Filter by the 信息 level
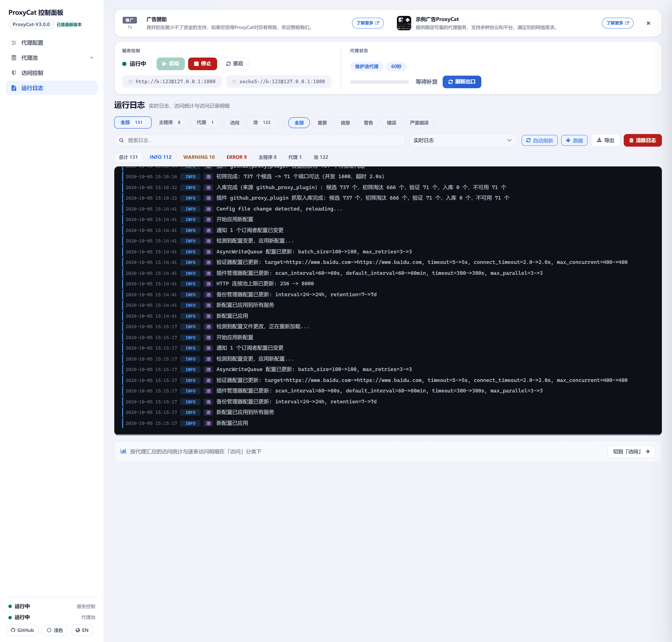This screenshot has width=672, height=642. pyautogui.click(x=345, y=123)
